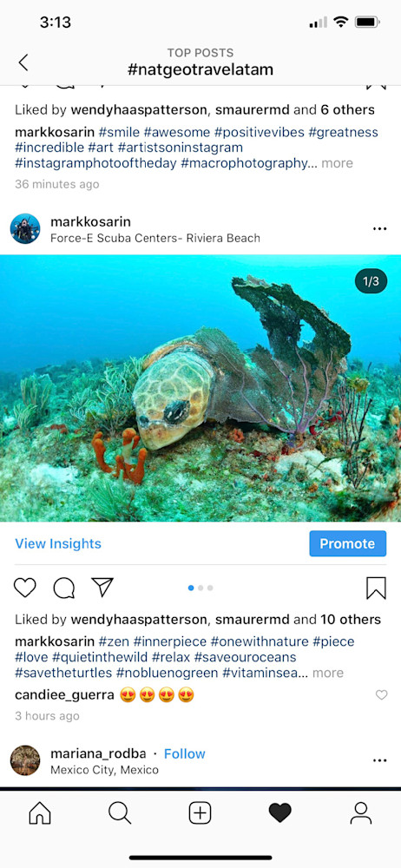Share the post via paper plane icon

coord(102,588)
